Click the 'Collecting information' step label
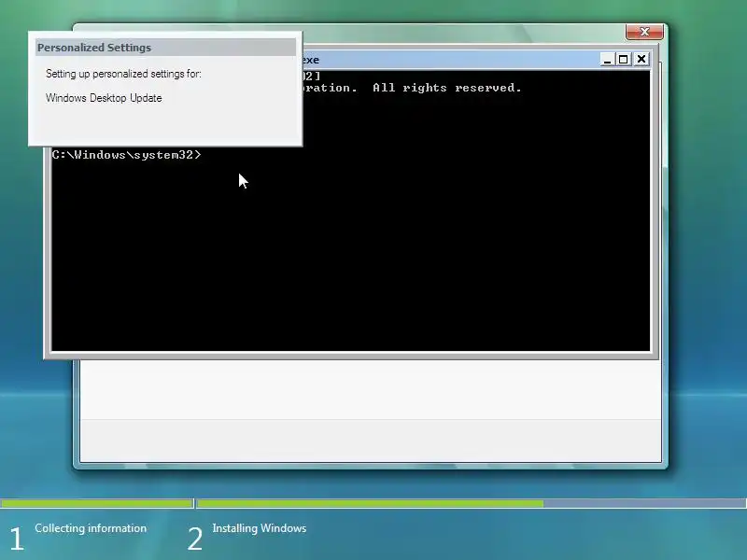Viewport: 747px width, 560px height. tap(91, 528)
